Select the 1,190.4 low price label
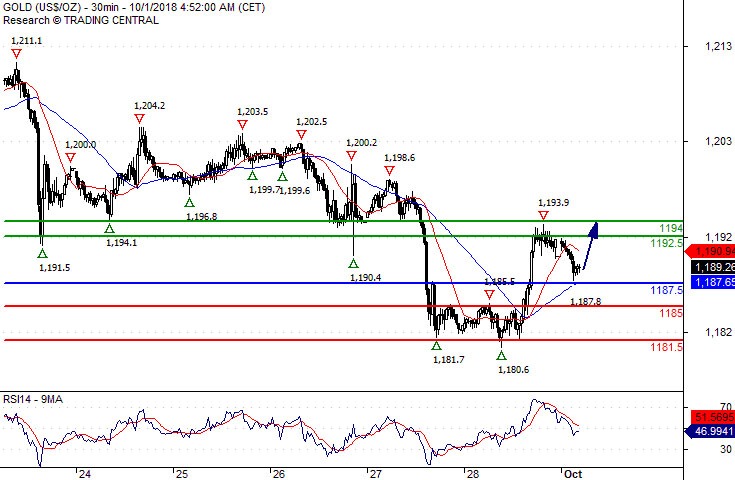Viewport: 735px width, 480px height. [366, 278]
